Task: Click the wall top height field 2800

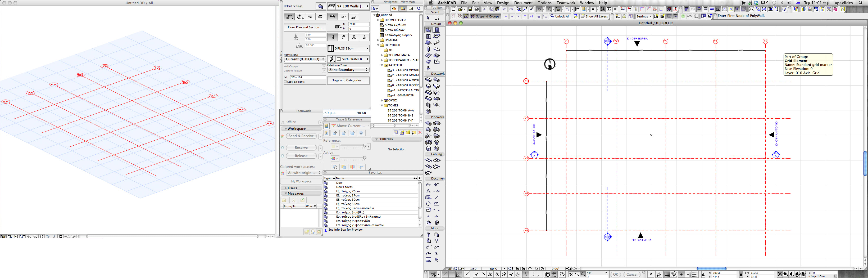Action: [358, 24]
